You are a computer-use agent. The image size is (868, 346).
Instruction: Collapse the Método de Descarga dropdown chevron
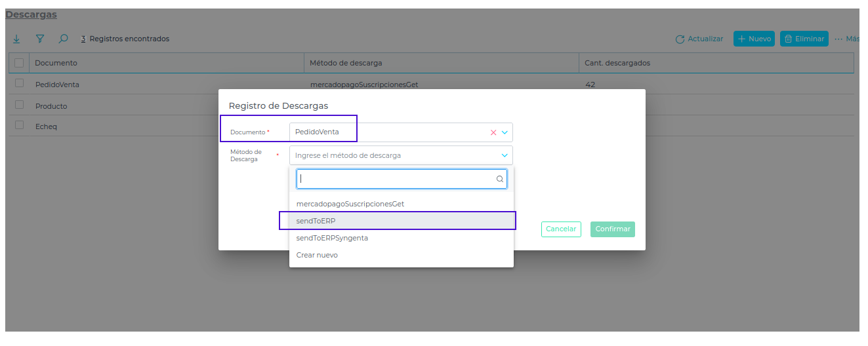(x=505, y=155)
